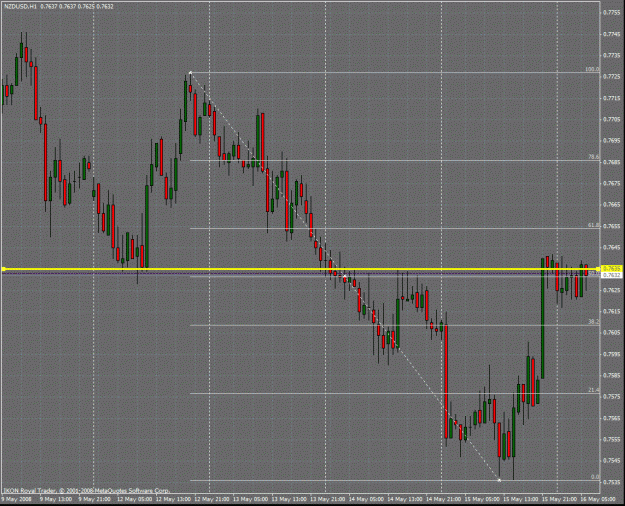Screen dimensions: 625x506
Task: Select the yellow horizontal line left handle
Action: (4, 269)
